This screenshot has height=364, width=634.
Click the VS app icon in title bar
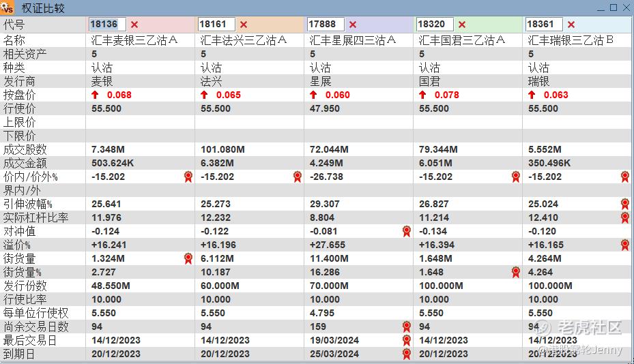click(8, 7)
